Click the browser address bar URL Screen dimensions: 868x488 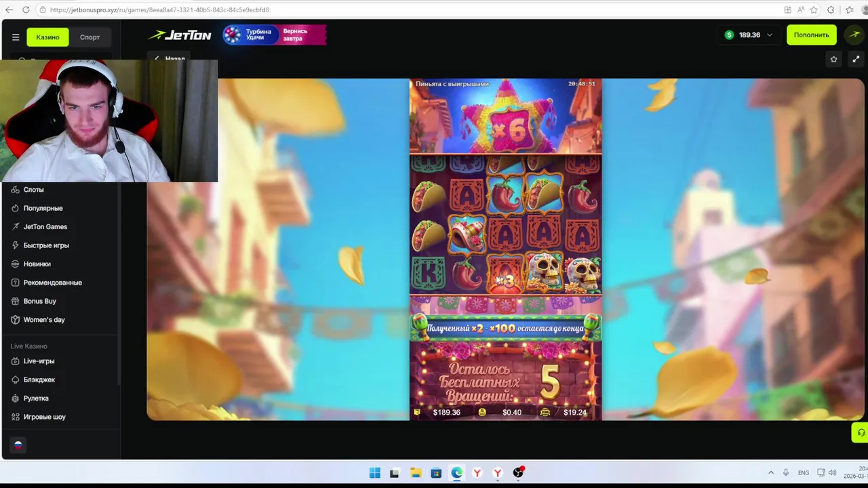point(159,10)
